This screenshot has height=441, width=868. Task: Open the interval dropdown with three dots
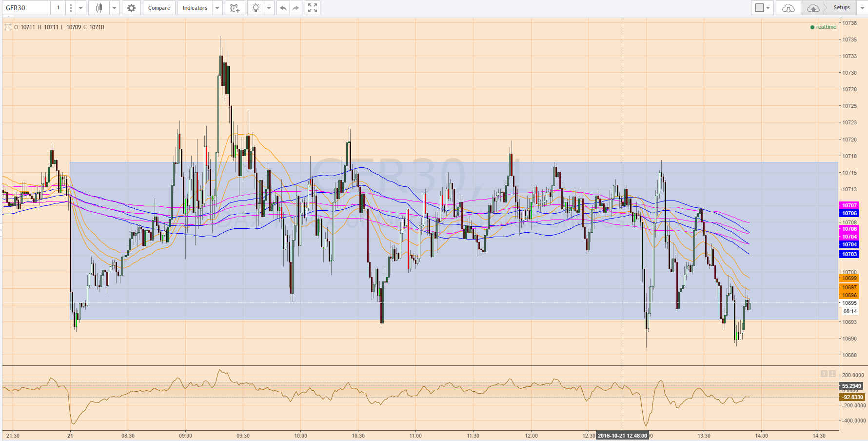[71, 8]
